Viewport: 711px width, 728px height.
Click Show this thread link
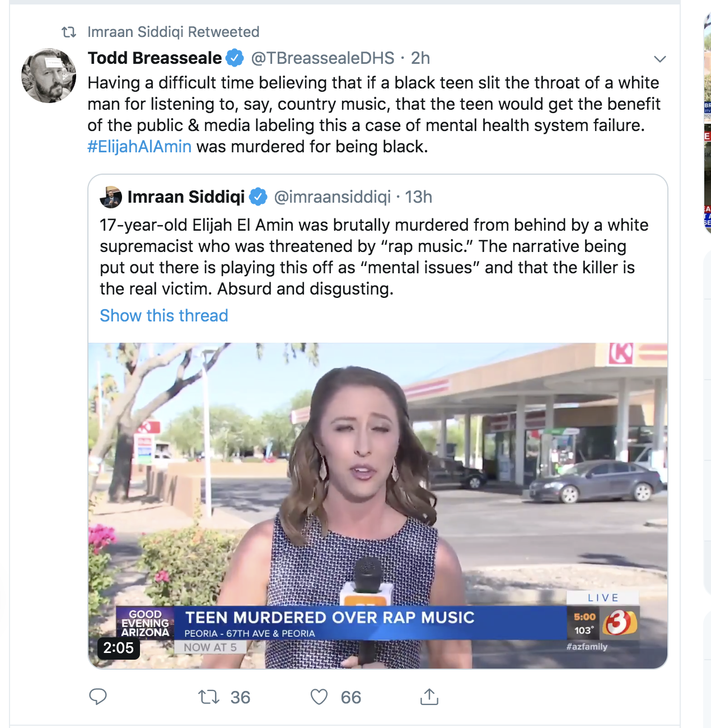(164, 316)
